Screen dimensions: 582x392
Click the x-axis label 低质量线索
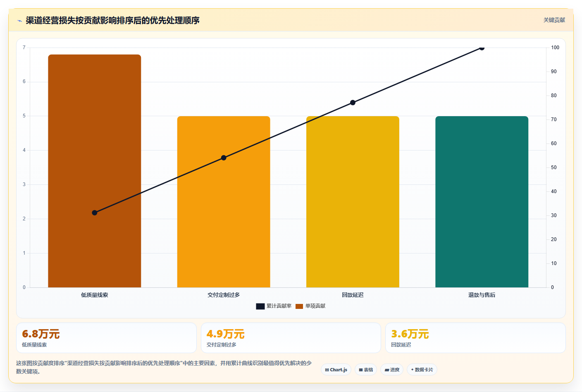coord(95,295)
